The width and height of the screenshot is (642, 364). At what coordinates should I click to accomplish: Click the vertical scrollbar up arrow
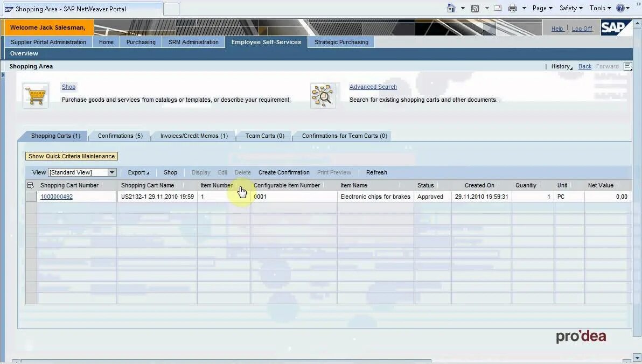pyautogui.click(x=638, y=23)
